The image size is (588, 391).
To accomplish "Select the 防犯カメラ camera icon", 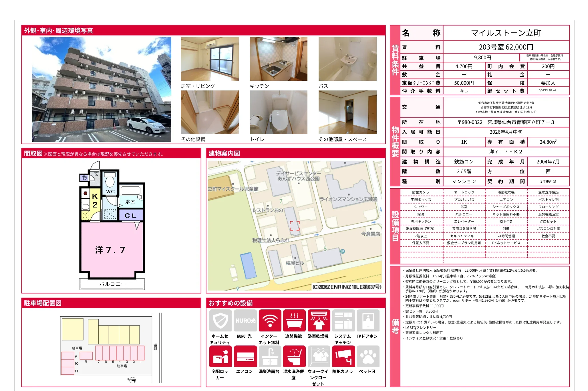I will pos(343,356).
